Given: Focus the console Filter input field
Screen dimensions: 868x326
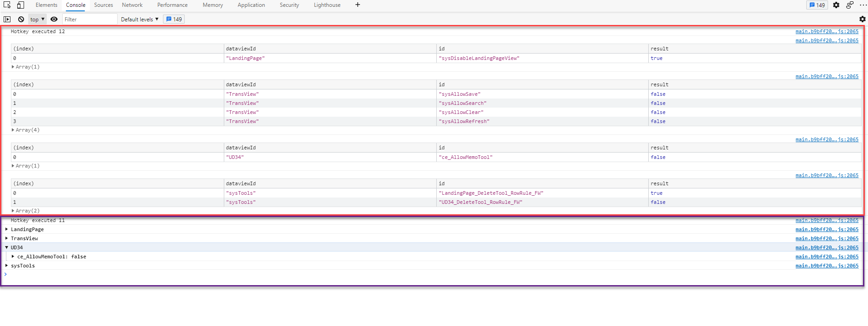Looking at the screenshot, I should click(x=89, y=19).
